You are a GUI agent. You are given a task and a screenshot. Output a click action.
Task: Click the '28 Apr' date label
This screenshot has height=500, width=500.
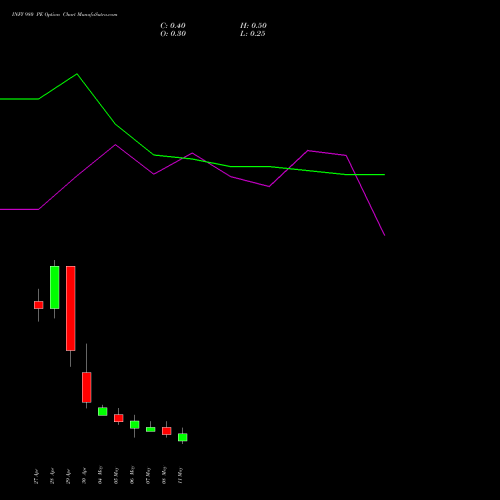pos(52,476)
